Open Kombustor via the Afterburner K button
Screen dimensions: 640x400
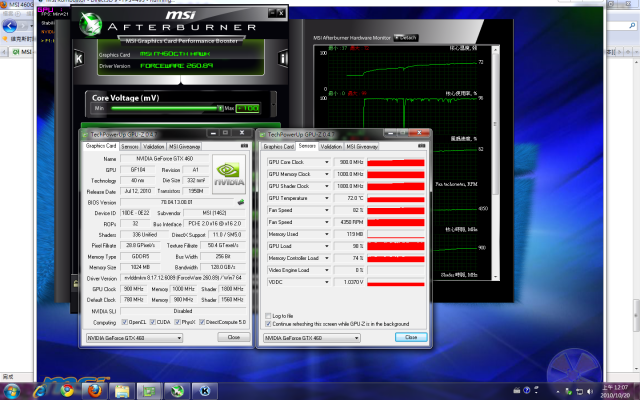point(79,58)
